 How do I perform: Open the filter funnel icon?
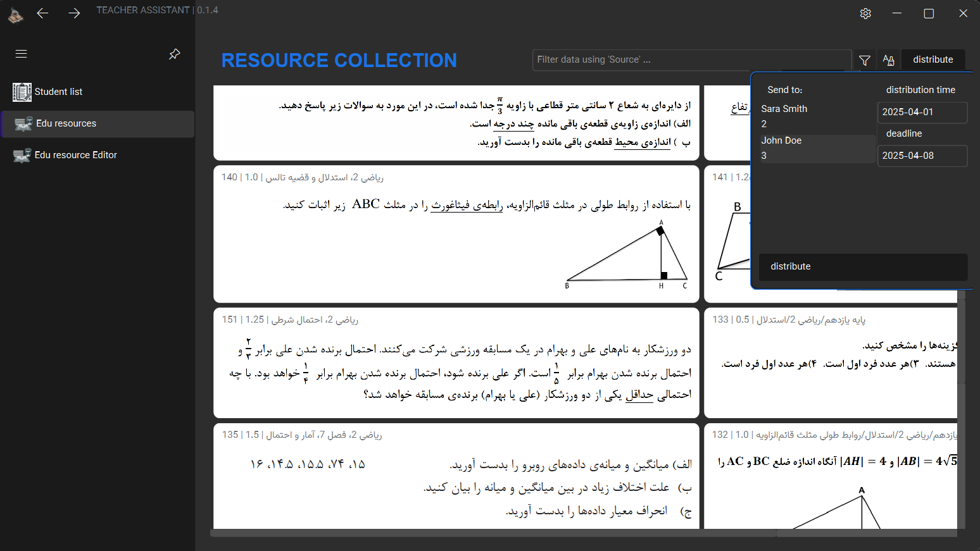(865, 60)
